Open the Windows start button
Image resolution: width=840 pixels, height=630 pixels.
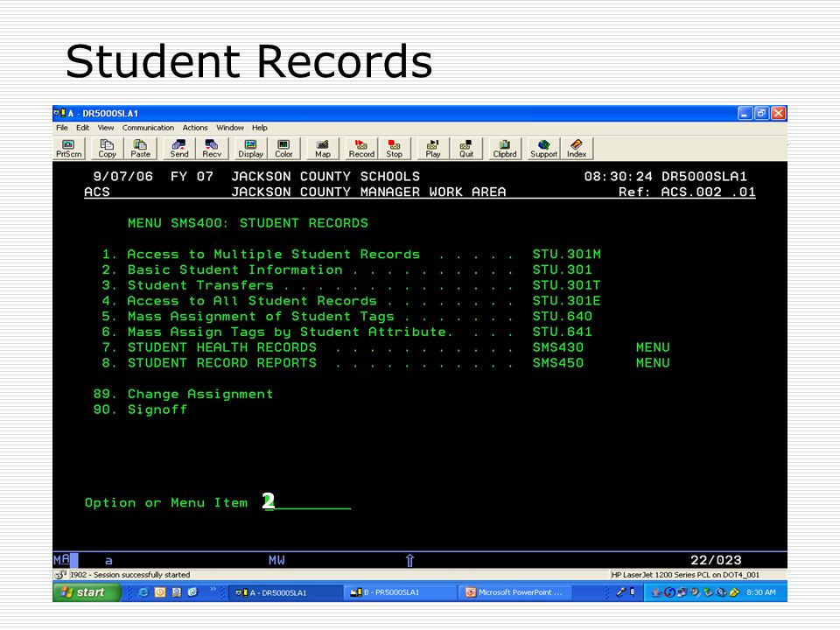click(x=87, y=592)
